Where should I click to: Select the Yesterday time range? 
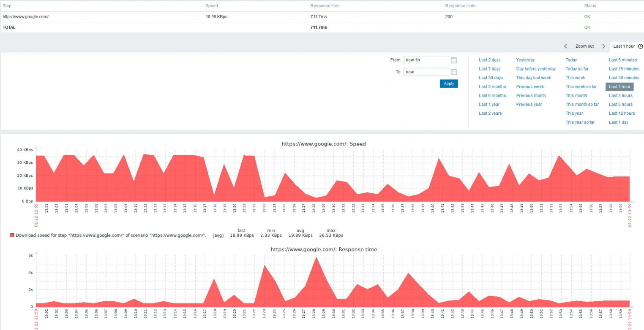[525, 60]
